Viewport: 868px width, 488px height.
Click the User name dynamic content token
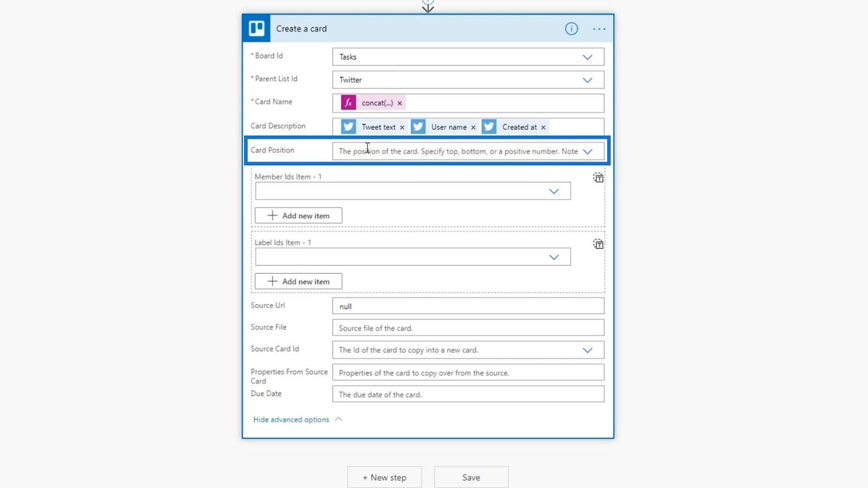click(444, 127)
